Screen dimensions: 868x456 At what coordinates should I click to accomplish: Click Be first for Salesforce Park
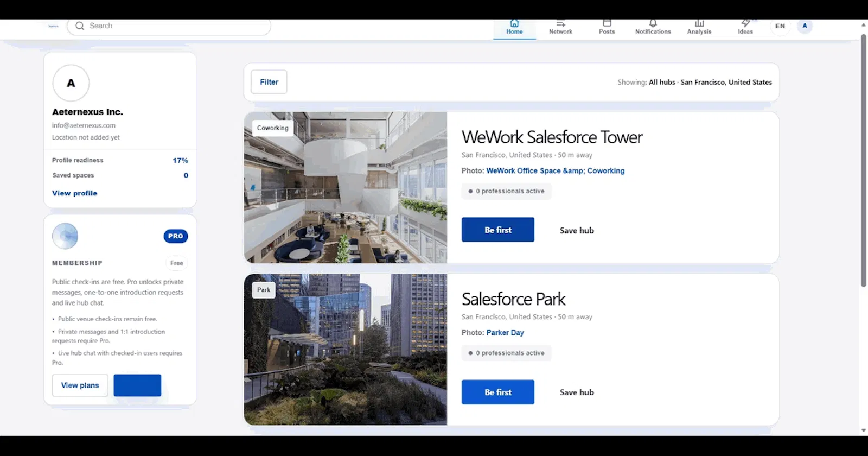(498, 392)
